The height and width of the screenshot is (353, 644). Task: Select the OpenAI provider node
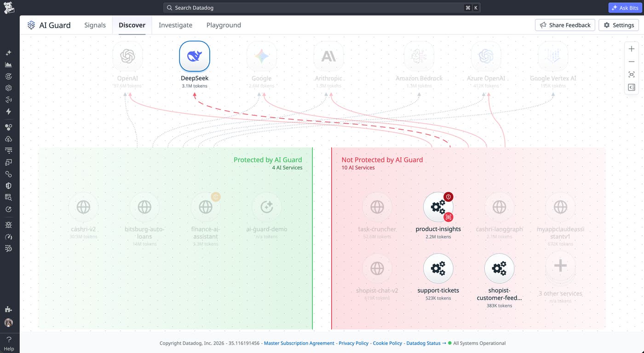point(127,56)
